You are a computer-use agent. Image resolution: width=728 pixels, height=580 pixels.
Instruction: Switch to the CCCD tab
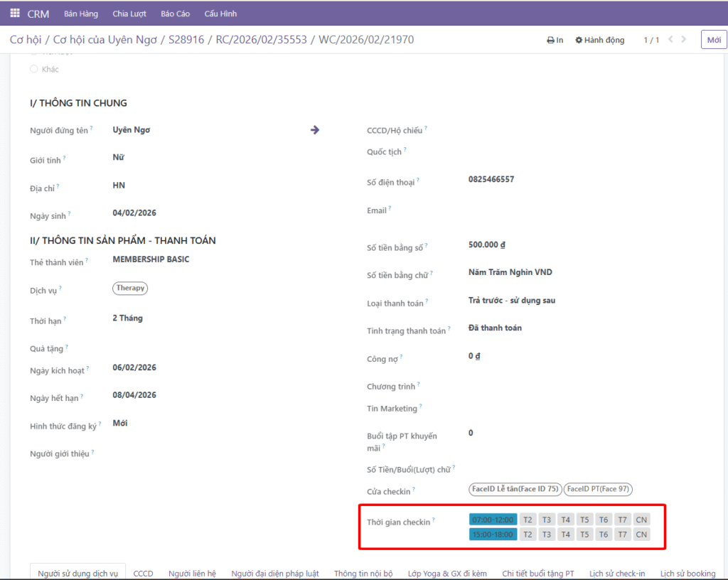click(x=143, y=574)
